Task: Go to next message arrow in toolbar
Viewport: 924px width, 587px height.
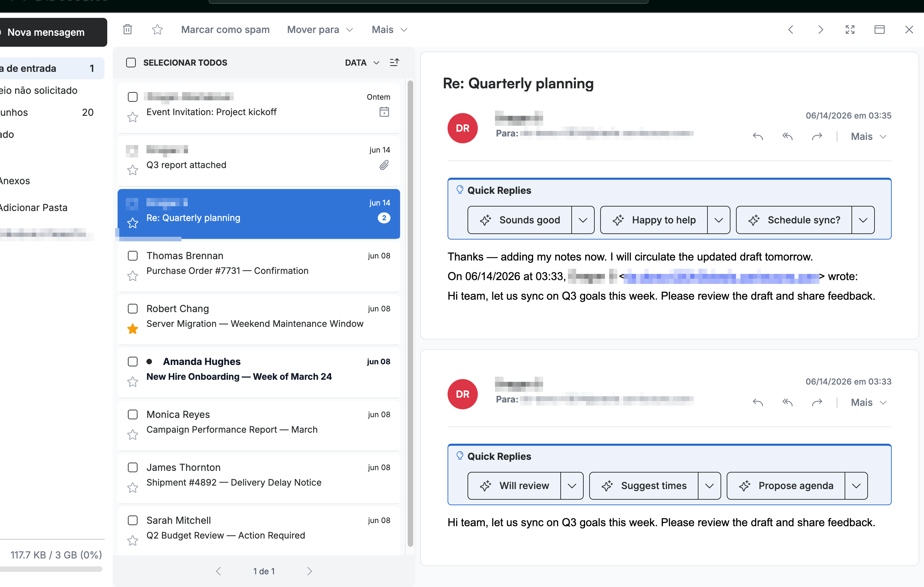Action: (x=821, y=30)
